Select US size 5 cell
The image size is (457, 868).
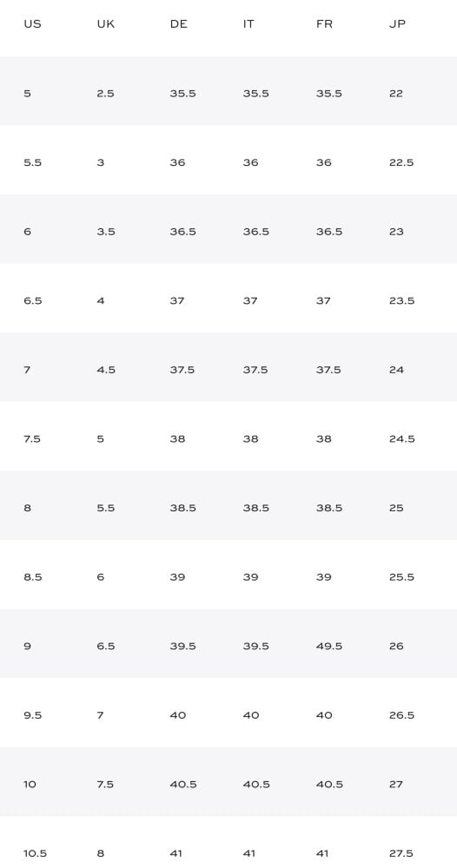[27, 94]
